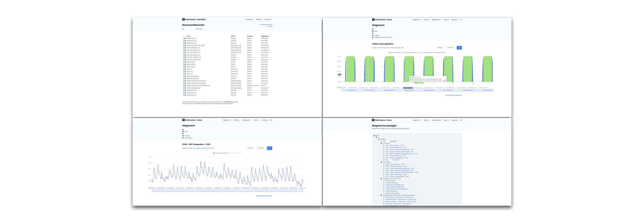Click cube icon beside PV Anlage 1 node
The height and width of the screenshot is (223, 644).
(x=381, y=143)
